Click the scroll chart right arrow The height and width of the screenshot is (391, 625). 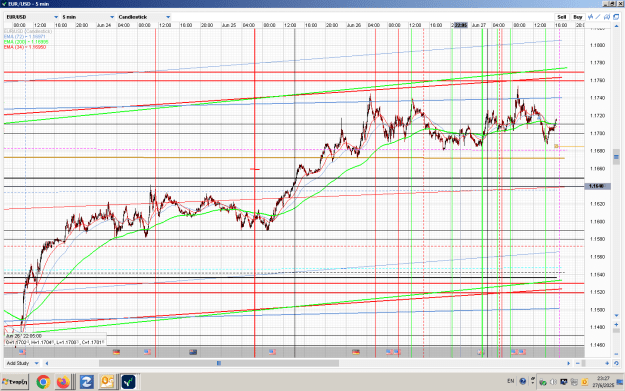click(x=568, y=363)
